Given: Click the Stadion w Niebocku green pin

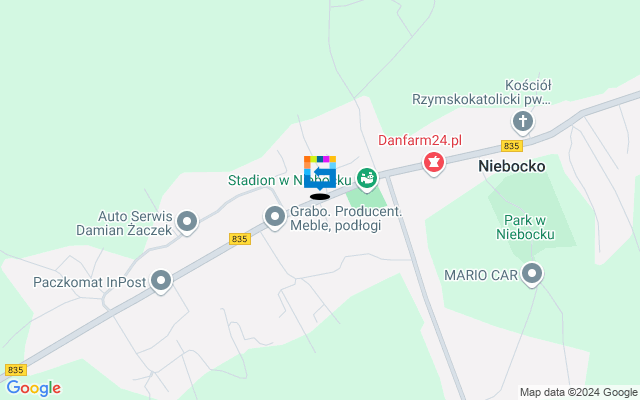Looking at the screenshot, I should (367, 180).
